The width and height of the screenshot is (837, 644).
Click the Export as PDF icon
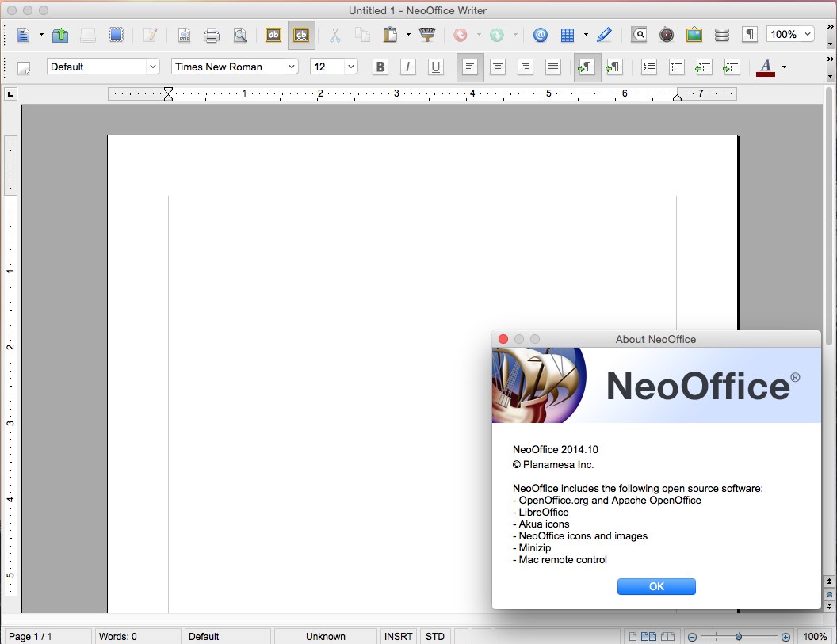pyautogui.click(x=184, y=35)
